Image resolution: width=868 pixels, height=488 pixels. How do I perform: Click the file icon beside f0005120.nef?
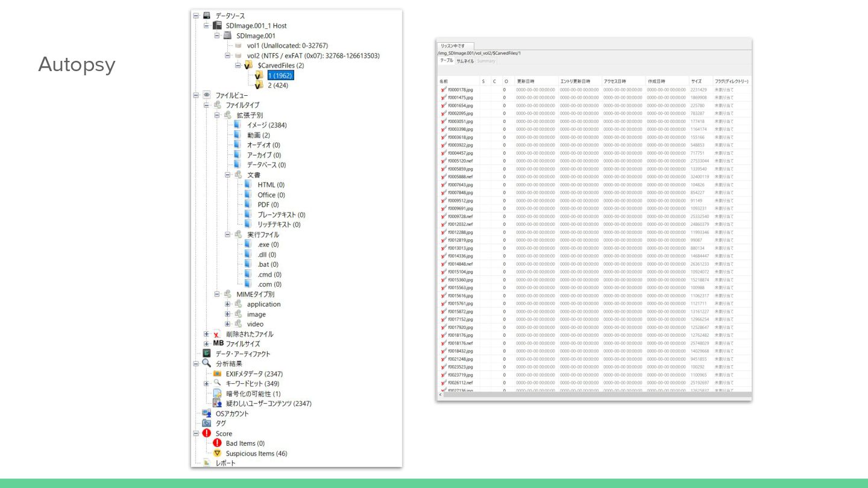click(x=444, y=161)
